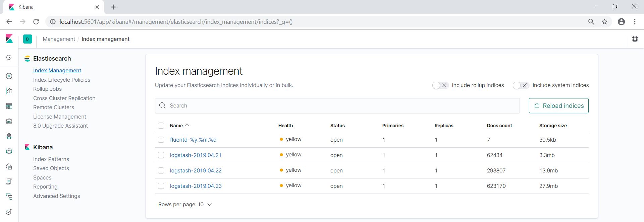Open the help icon at top right
644x222 pixels.
coord(635,39)
